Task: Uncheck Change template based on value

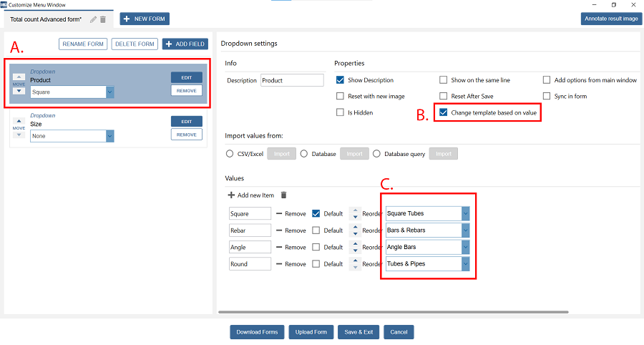Action: [444, 112]
